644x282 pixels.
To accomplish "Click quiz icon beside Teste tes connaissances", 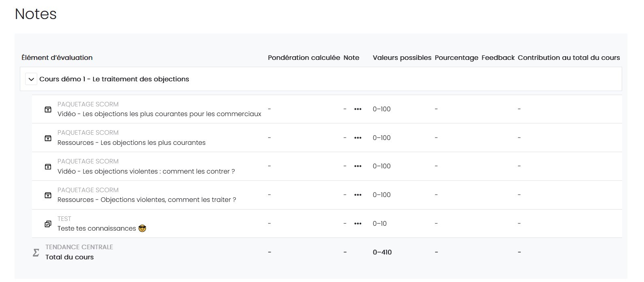I will tap(48, 224).
